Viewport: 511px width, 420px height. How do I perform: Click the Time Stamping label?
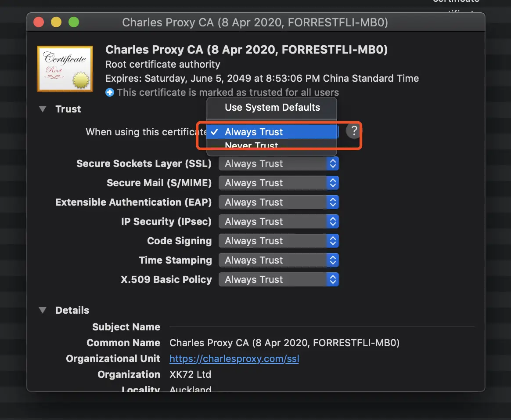coord(175,260)
